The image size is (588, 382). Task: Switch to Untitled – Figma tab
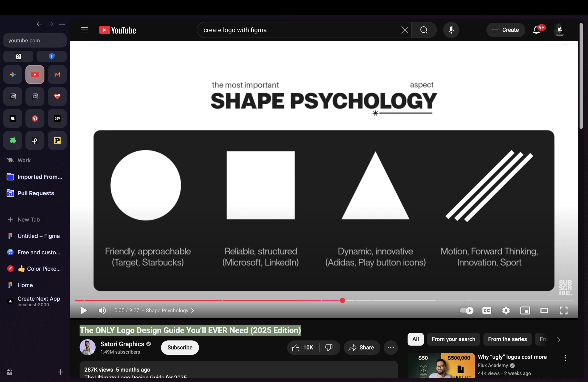tap(39, 236)
